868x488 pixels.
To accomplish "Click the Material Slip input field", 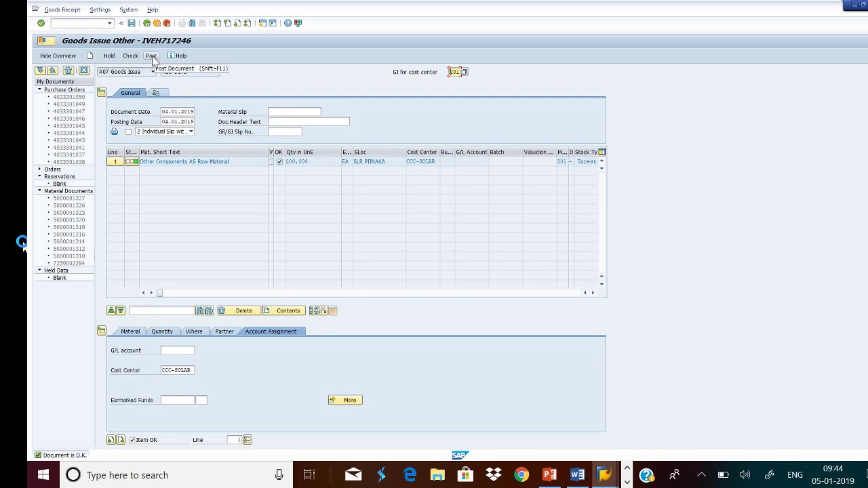I will click(294, 111).
